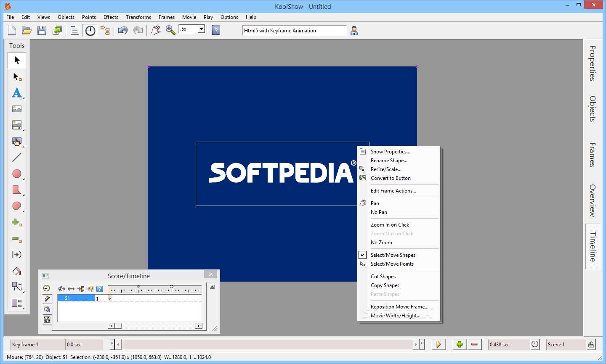Open the Movie menu
The image size is (606, 364).
coord(189,17)
